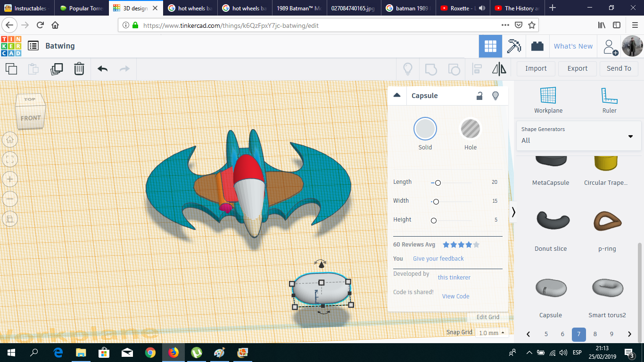
Task: Open the Windows Start menu
Action: click(x=11, y=352)
